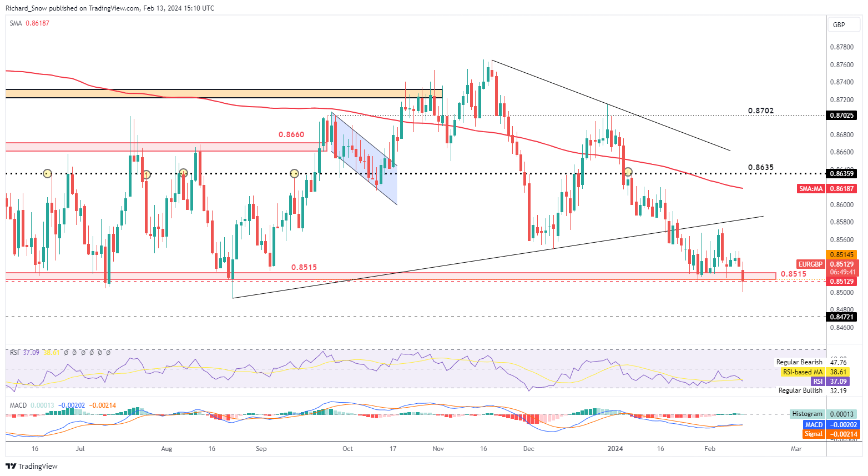Select the Histogram label on scale
Viewport: 868px width, 476px height.
(x=808, y=414)
